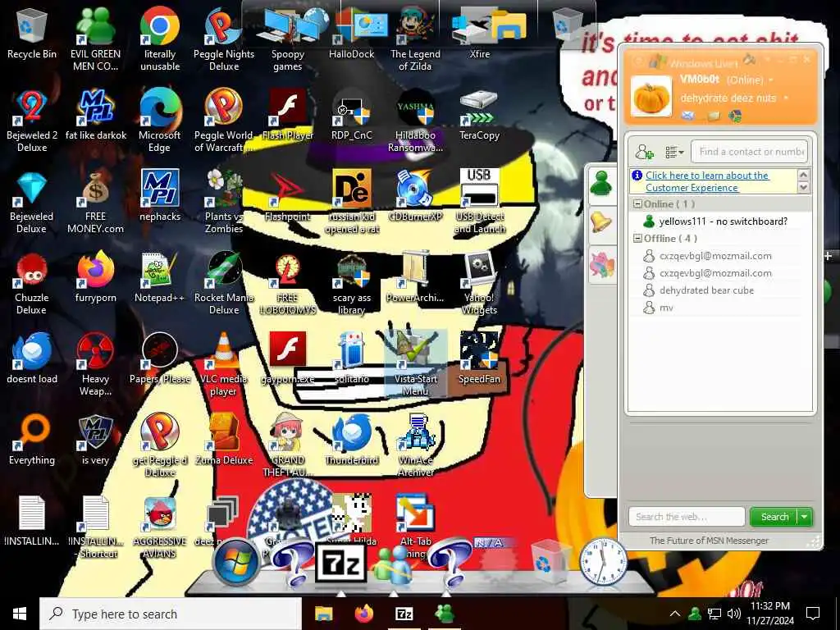Viewport: 840px width, 630px height.
Task: Open the Everything search shortcut
Action: tap(32, 441)
